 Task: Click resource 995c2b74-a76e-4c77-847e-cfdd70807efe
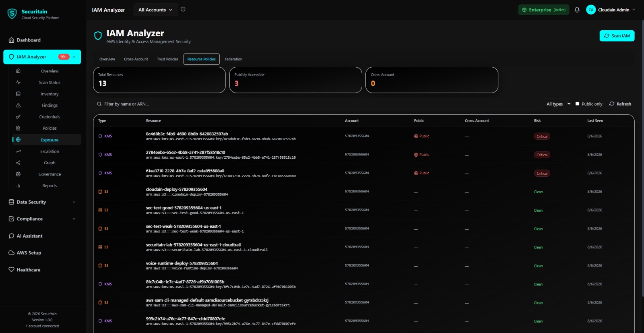[186, 319]
